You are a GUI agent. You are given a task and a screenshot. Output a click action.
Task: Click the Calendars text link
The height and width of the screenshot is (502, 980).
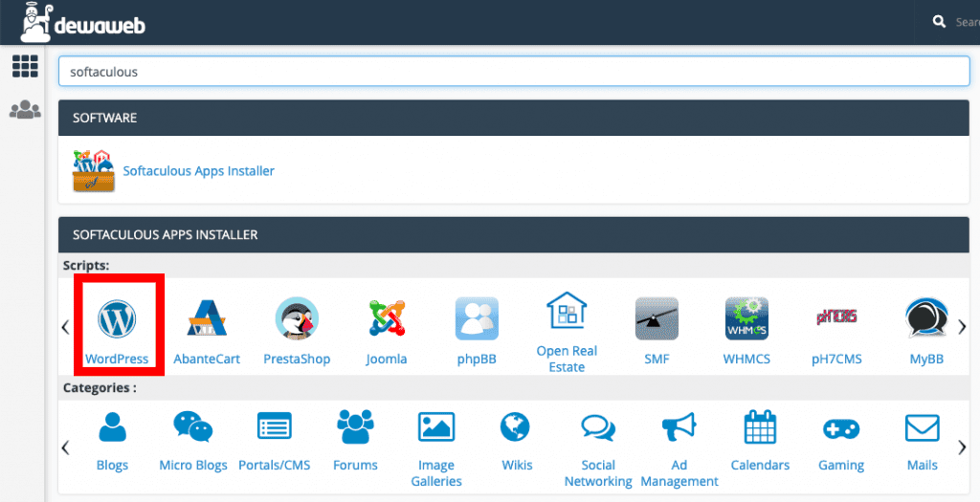[760, 465]
